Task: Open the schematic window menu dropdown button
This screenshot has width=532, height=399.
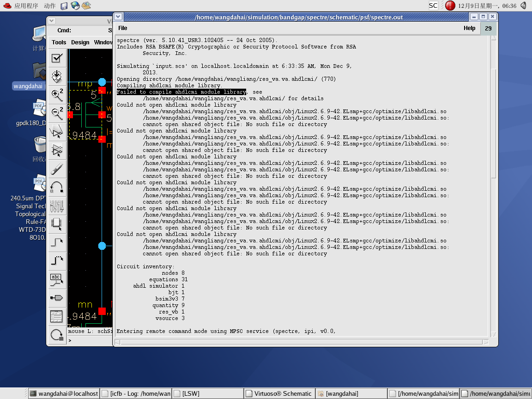Action: [52, 21]
